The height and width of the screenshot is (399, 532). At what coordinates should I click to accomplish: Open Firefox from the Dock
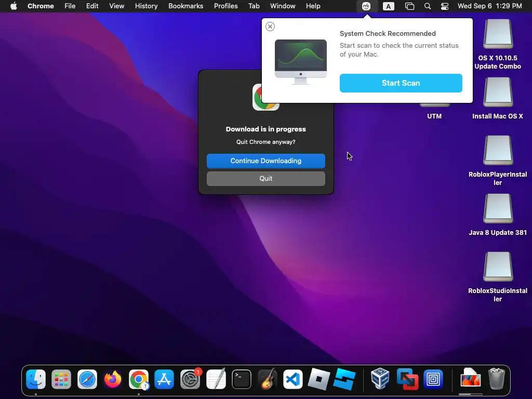113,379
